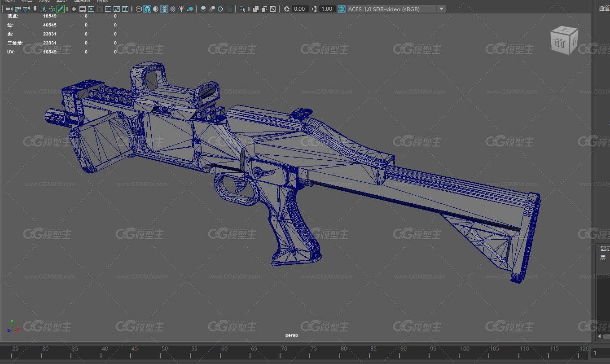Toggle the Motion Blur icon
610x364 pixels.
(212, 9)
